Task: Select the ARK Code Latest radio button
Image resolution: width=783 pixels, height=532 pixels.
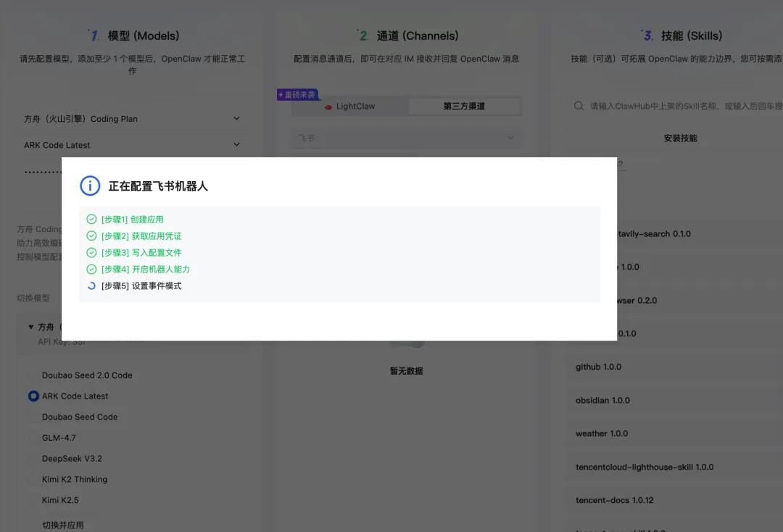Action: [x=33, y=396]
